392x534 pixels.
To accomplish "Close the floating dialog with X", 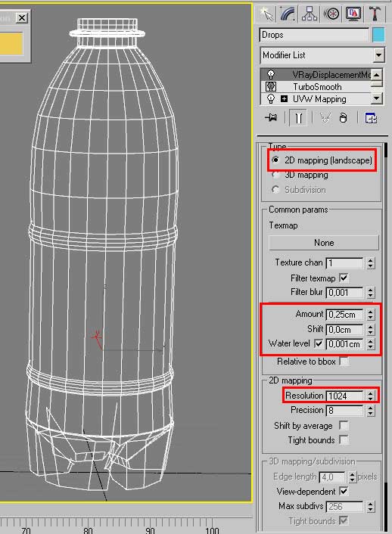I will tap(22, 17).
